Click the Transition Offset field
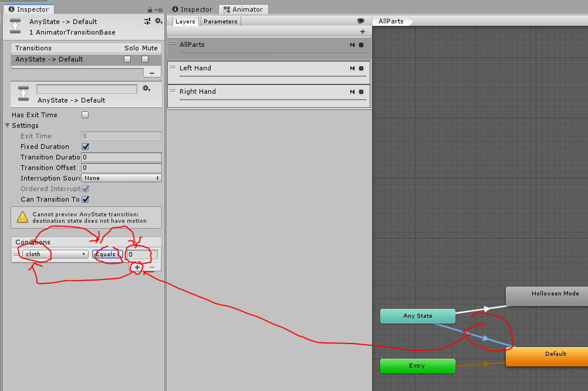 (121, 168)
